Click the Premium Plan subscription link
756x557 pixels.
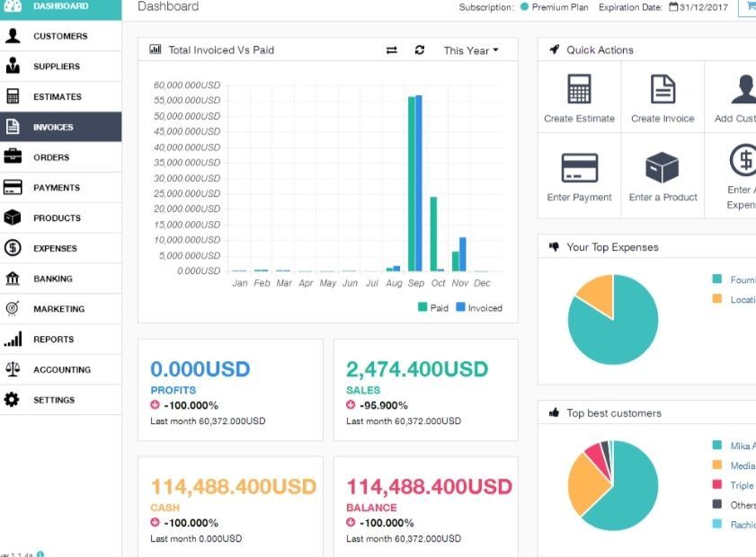(559, 7)
